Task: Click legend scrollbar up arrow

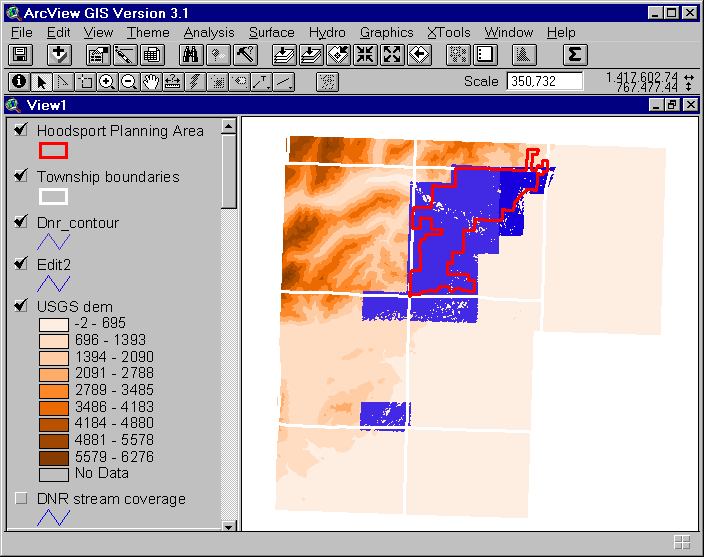Action: pos(229,127)
